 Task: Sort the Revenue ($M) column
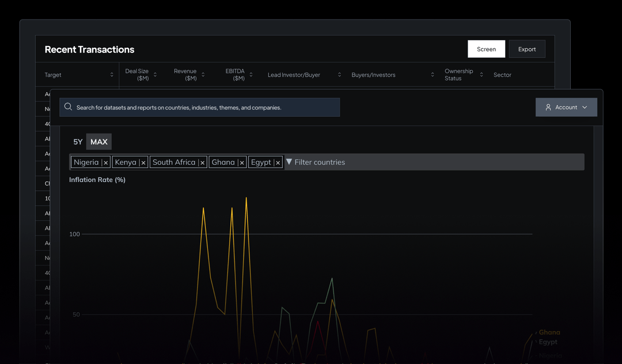coord(203,74)
